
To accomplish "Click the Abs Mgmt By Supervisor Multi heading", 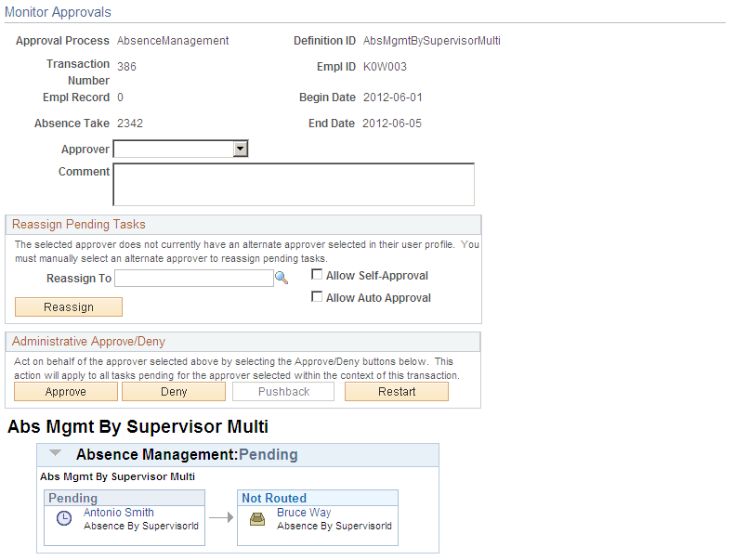I will [x=138, y=426].
